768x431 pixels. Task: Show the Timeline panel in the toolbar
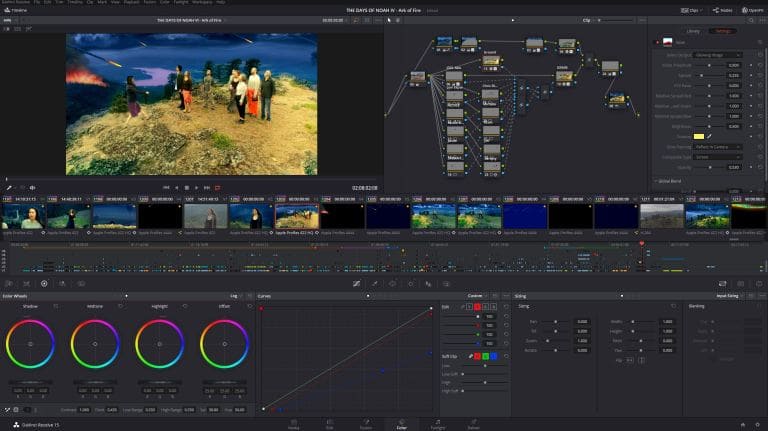[x=16, y=10]
